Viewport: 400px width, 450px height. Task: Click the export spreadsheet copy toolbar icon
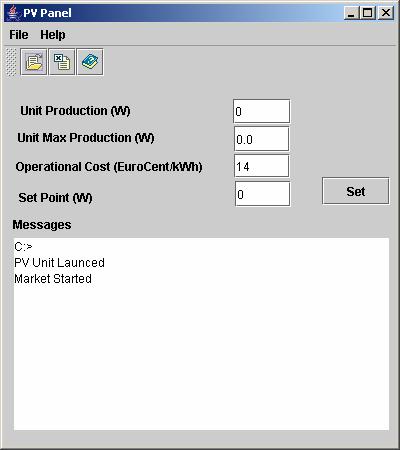point(62,62)
